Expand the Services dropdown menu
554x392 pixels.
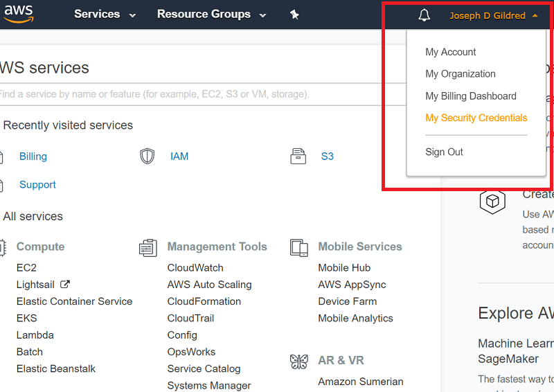pyautogui.click(x=105, y=15)
